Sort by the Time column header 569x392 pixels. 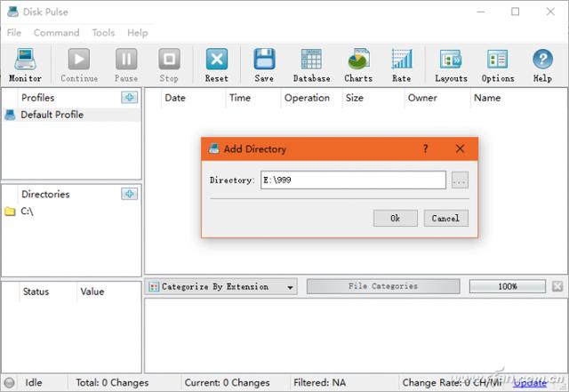240,98
